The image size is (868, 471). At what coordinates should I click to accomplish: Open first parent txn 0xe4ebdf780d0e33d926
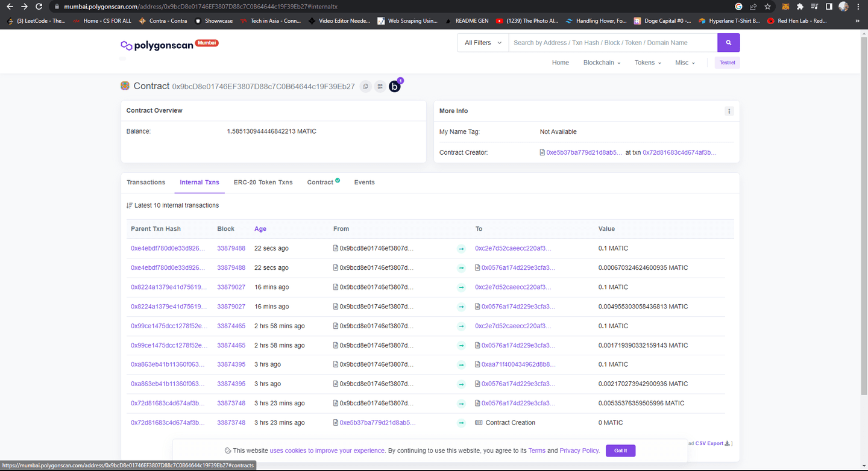pyautogui.click(x=168, y=249)
